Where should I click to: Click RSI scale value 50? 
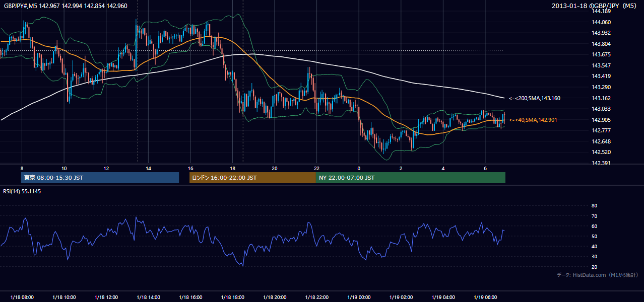pyautogui.click(x=595, y=236)
